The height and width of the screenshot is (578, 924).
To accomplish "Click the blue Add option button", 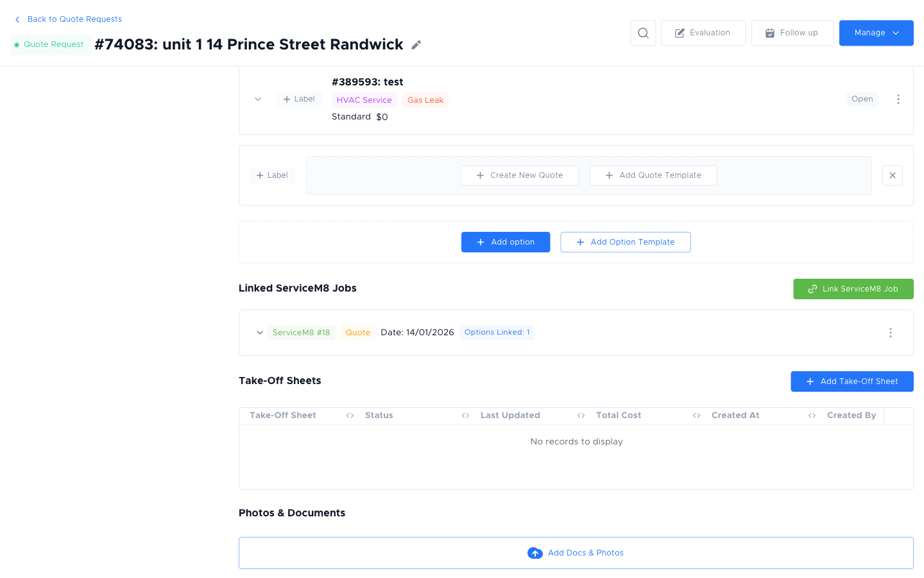I will pos(506,242).
